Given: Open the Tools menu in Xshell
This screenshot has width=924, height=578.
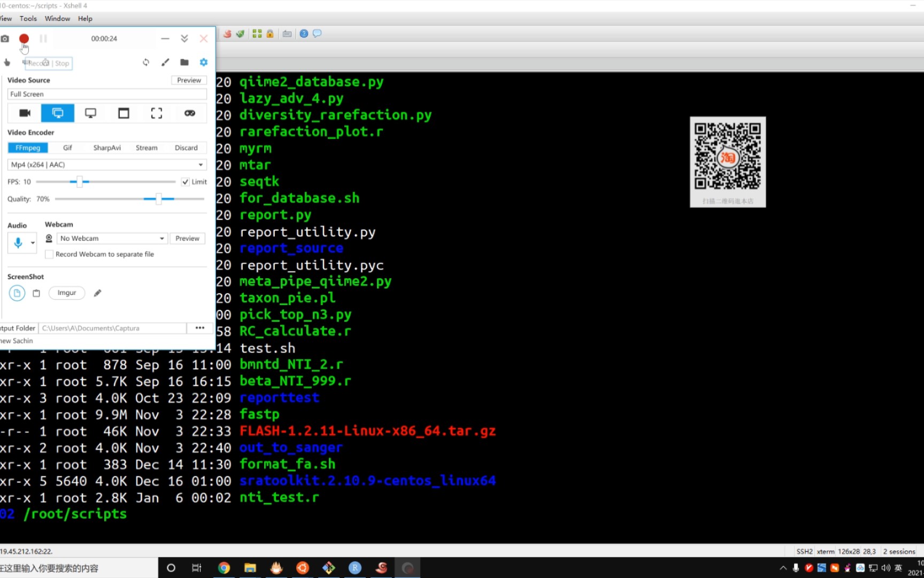Looking at the screenshot, I should pyautogui.click(x=28, y=18).
